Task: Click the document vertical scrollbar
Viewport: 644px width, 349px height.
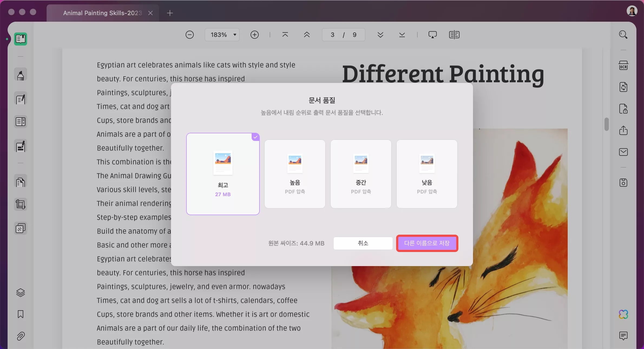Action: (607, 124)
